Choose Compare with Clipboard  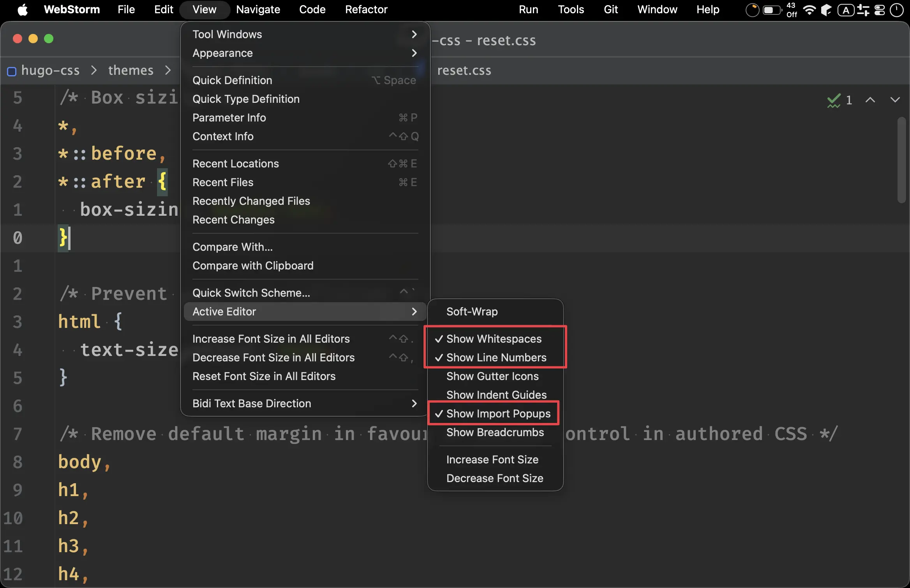[x=253, y=266]
